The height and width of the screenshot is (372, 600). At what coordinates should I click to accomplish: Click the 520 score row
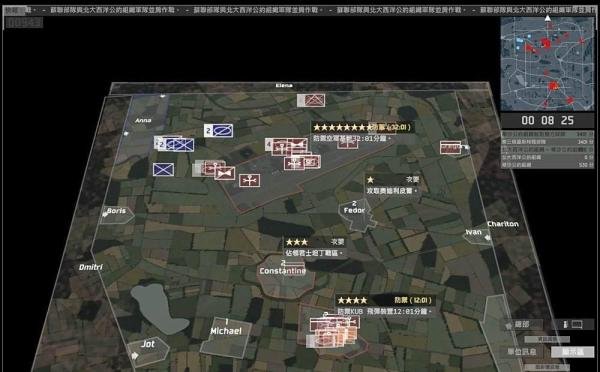[x=548, y=165]
